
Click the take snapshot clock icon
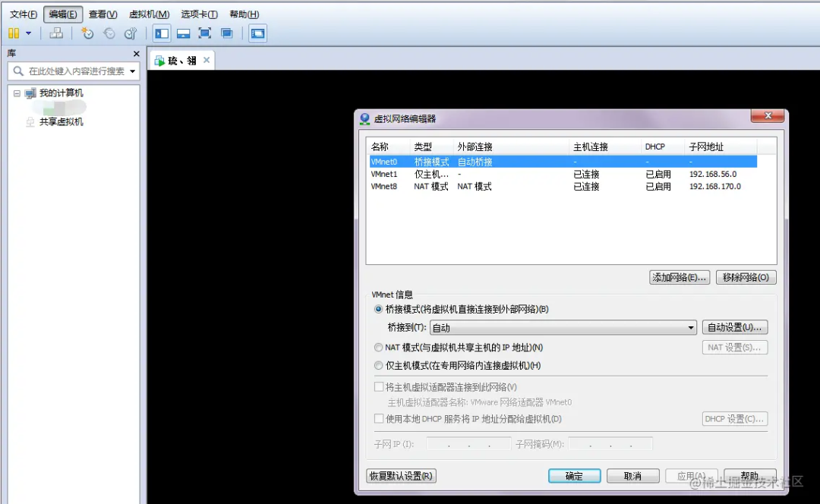coord(87,33)
